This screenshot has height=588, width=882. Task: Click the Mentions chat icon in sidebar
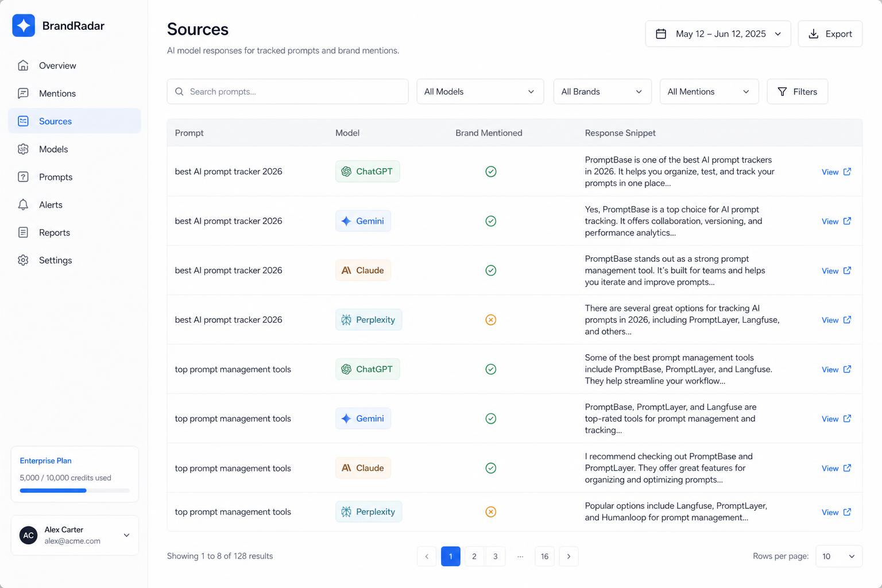click(23, 93)
